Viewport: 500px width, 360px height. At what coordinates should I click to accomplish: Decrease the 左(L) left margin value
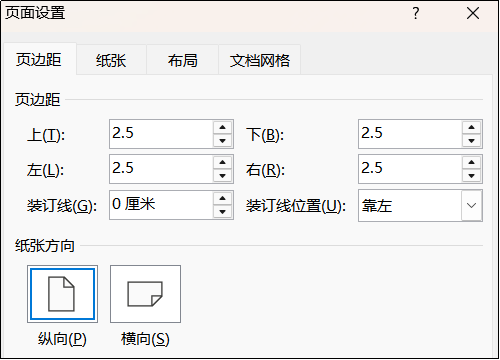223,176
